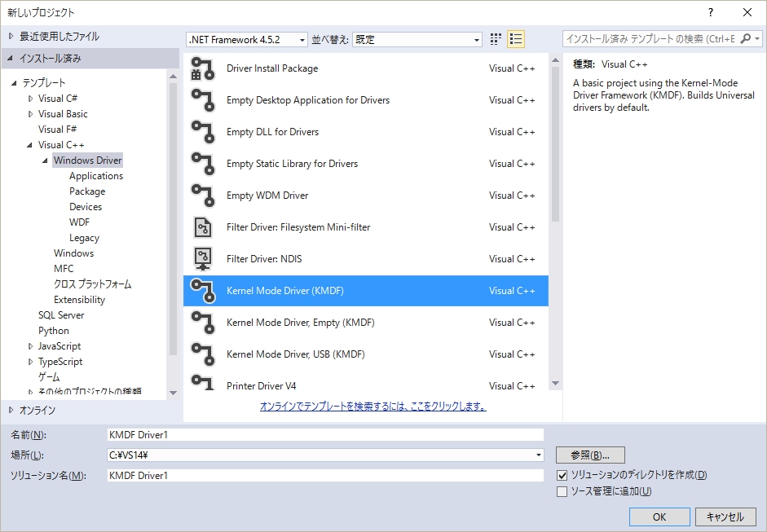
Task: Switch to small icons grid view
Action: click(496, 39)
